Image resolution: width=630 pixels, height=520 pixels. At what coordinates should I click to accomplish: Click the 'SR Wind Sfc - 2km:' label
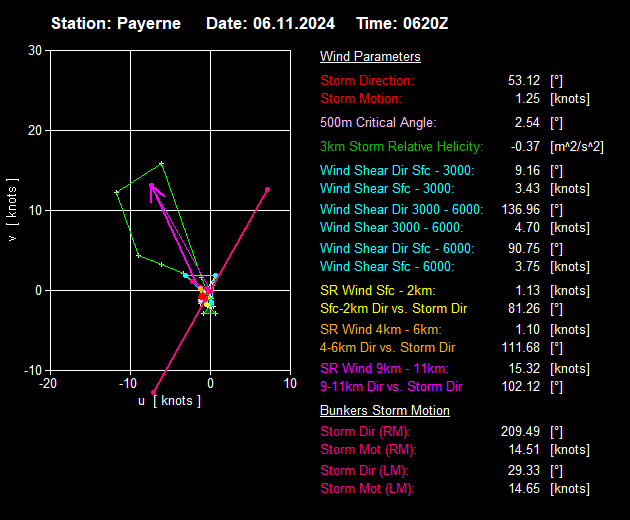[378, 290]
